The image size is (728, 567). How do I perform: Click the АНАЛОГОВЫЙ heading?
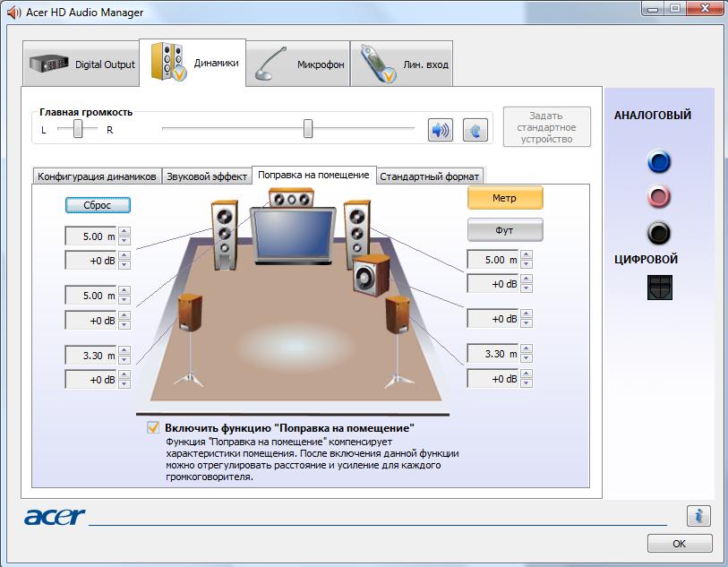coord(653,116)
